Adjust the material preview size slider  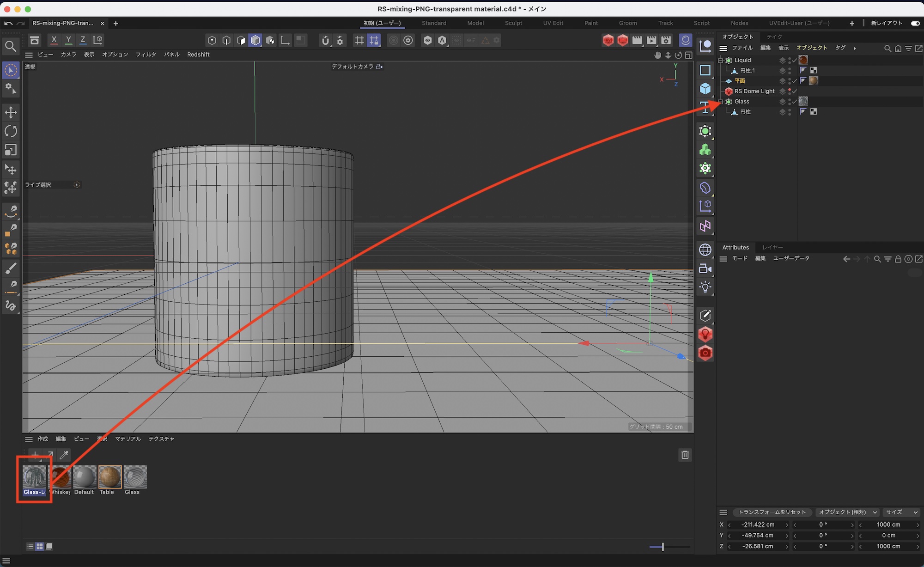coord(663,547)
